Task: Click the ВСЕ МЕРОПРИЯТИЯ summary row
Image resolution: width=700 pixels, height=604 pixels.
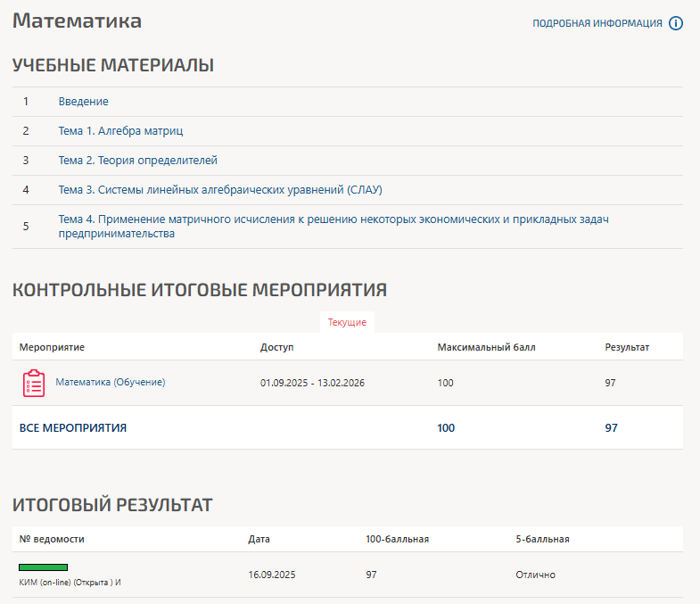Action: coord(73,428)
